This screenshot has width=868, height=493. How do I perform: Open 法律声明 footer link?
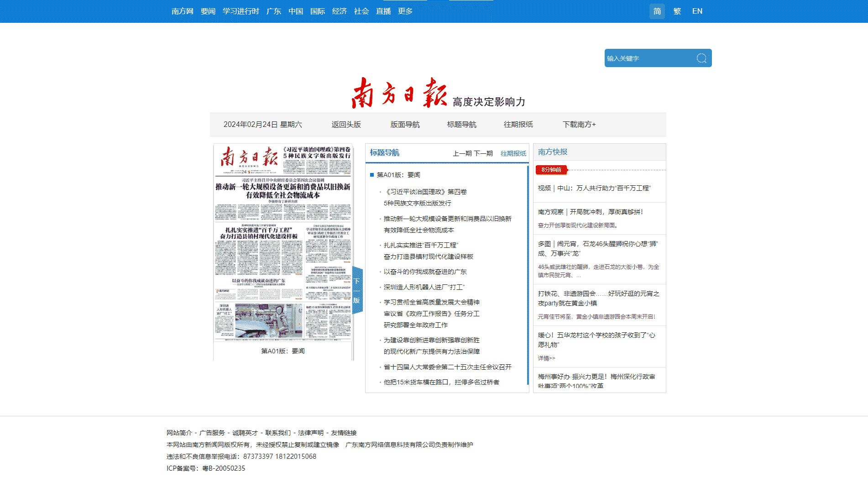click(311, 433)
